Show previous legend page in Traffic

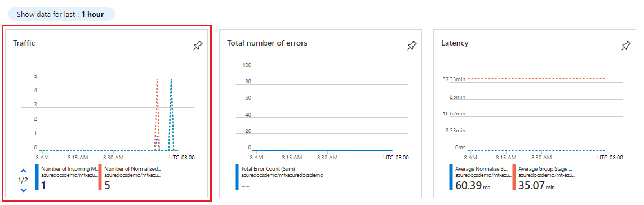(x=24, y=171)
